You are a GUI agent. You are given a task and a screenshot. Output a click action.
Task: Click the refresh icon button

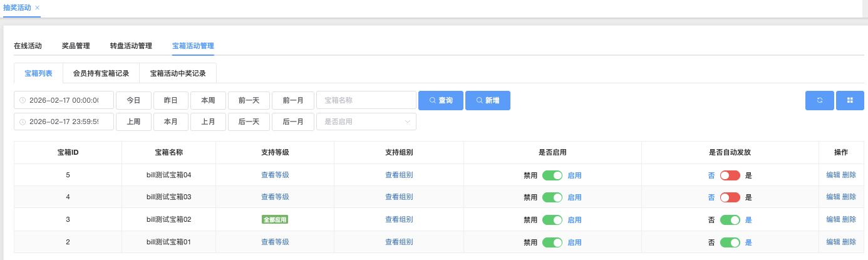click(x=819, y=100)
